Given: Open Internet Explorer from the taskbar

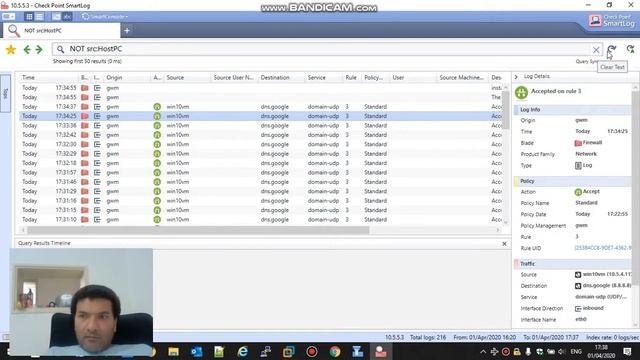Looking at the screenshot, I should click(243, 351).
